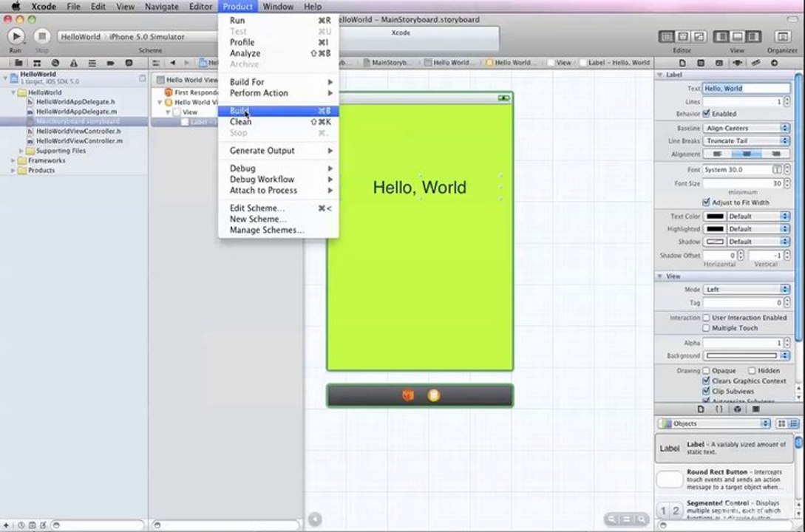The image size is (805, 532).
Task: Open the Code Snippet library braces icon
Action: tap(719, 409)
